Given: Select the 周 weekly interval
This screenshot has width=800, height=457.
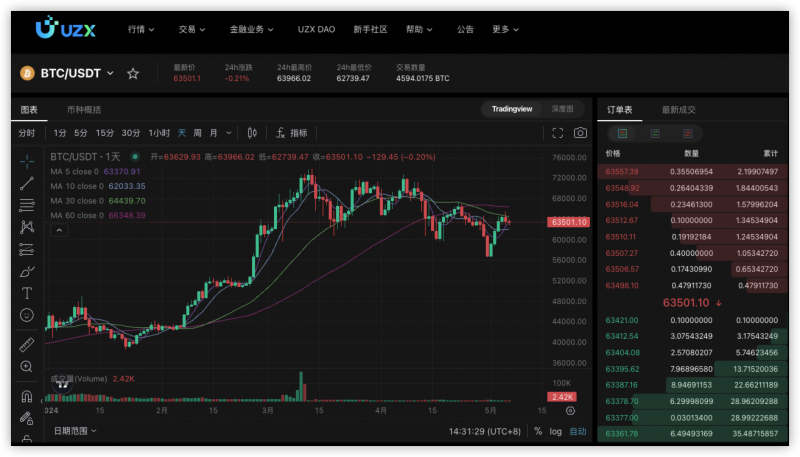Looking at the screenshot, I should click(x=197, y=133).
